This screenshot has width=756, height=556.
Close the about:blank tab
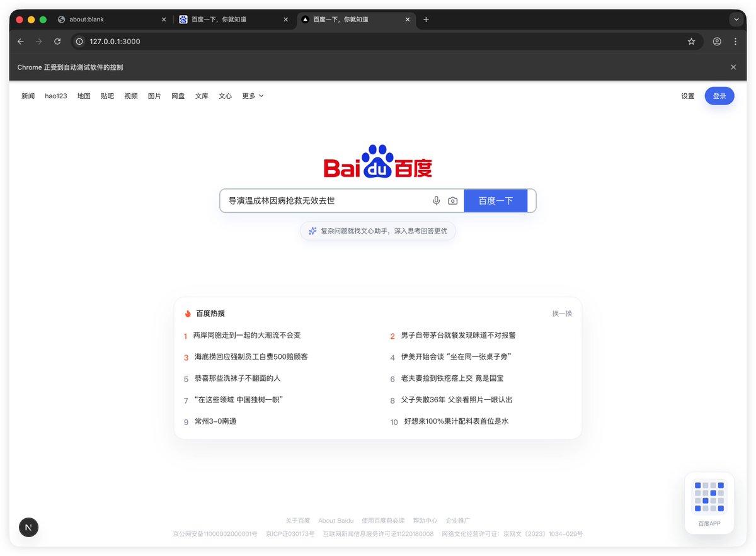164,20
